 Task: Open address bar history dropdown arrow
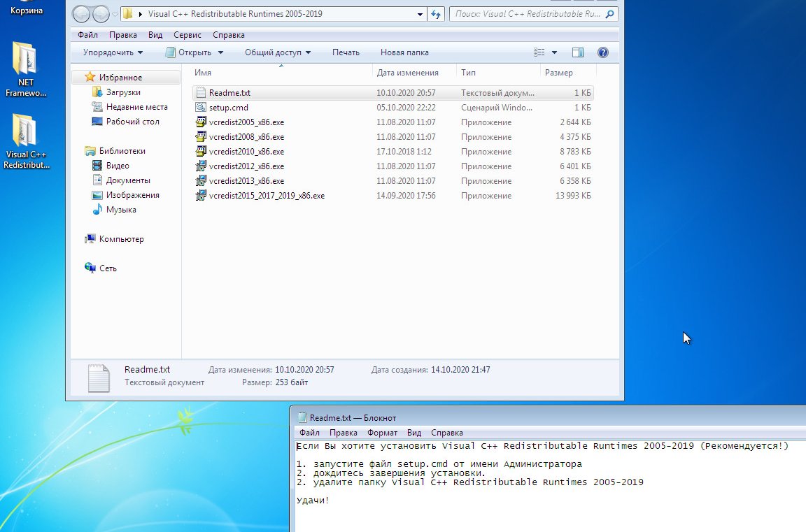[x=420, y=15]
